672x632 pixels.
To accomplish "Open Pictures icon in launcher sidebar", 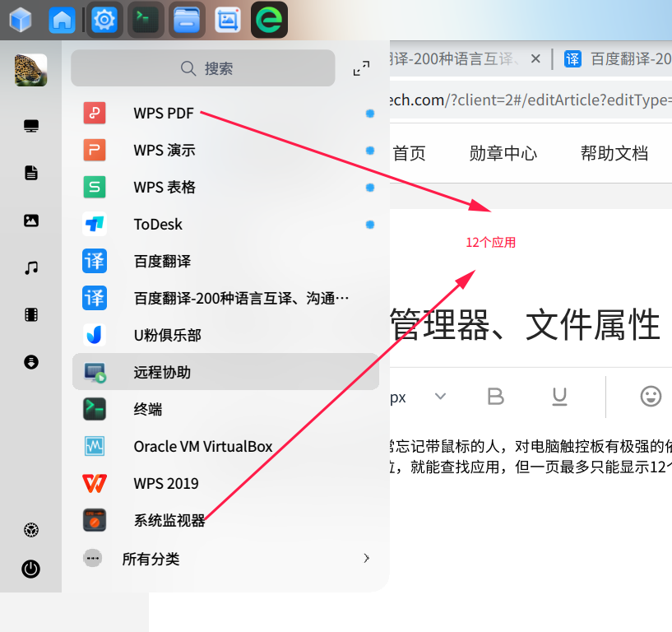I will 30,220.
